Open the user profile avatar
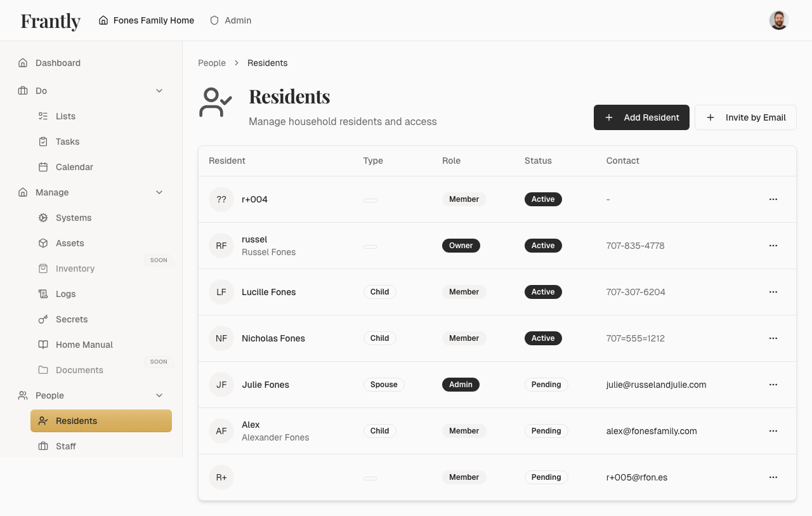 pos(778,20)
